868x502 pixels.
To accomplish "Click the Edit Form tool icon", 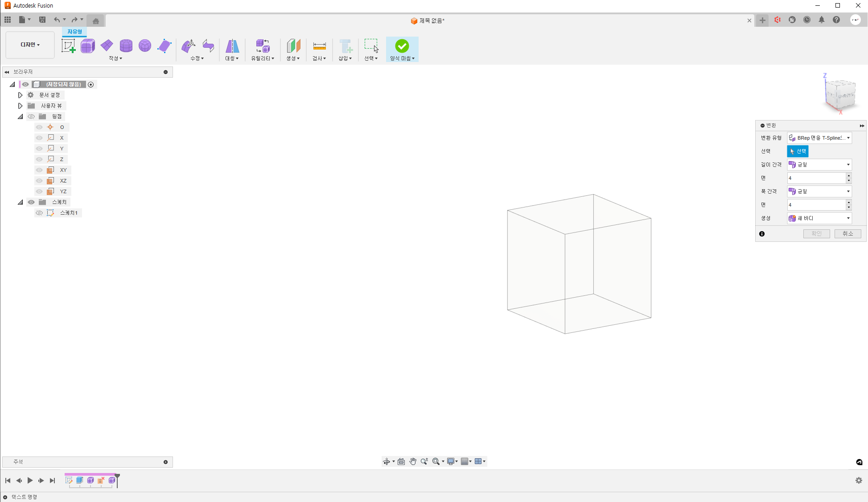I will pyautogui.click(x=189, y=46).
